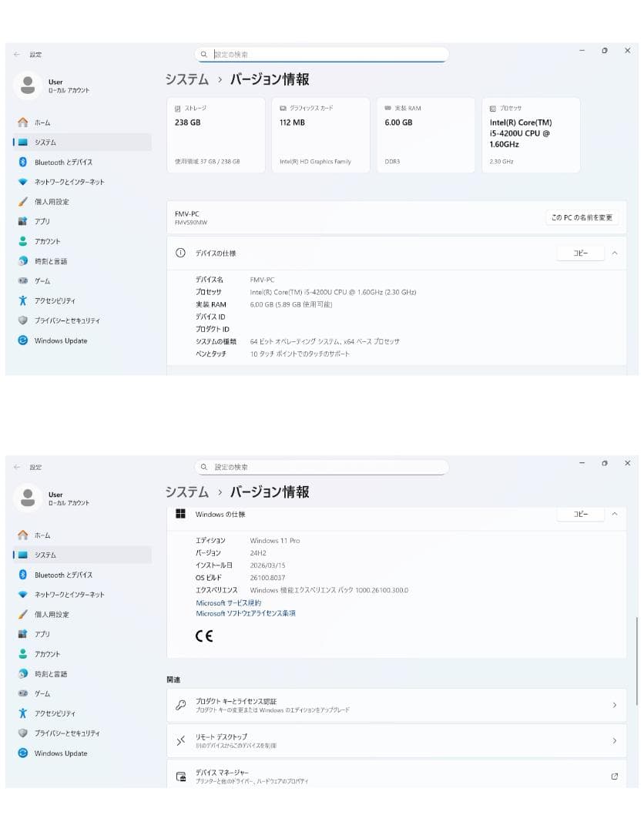The width and height of the screenshot is (644, 832).
Task: Open アプリ in the デバイスの仕様 window sidebar
Action: tap(82, 221)
